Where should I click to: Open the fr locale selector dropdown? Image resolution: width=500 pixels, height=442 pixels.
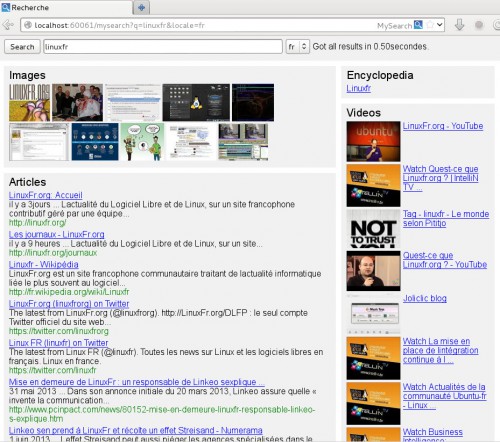297,47
